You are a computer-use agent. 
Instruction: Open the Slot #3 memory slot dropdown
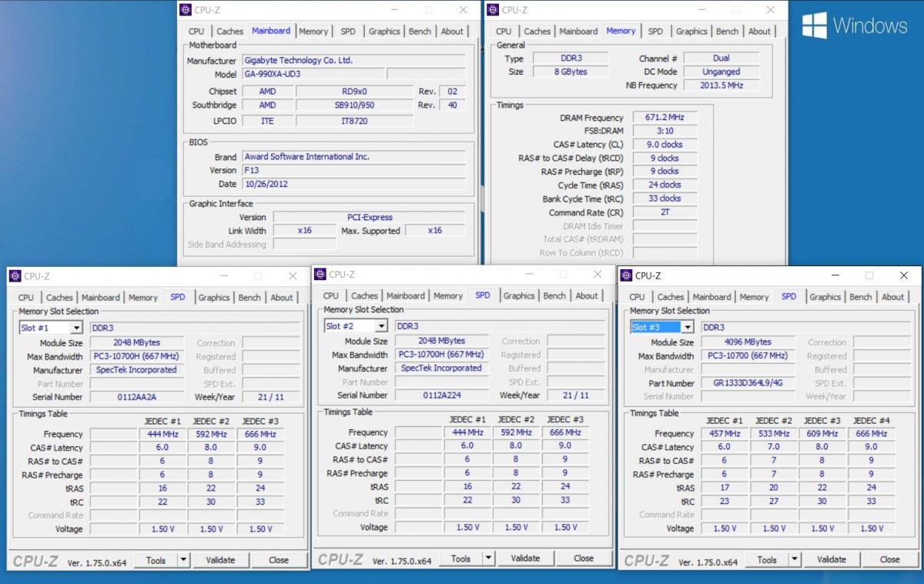click(x=688, y=328)
